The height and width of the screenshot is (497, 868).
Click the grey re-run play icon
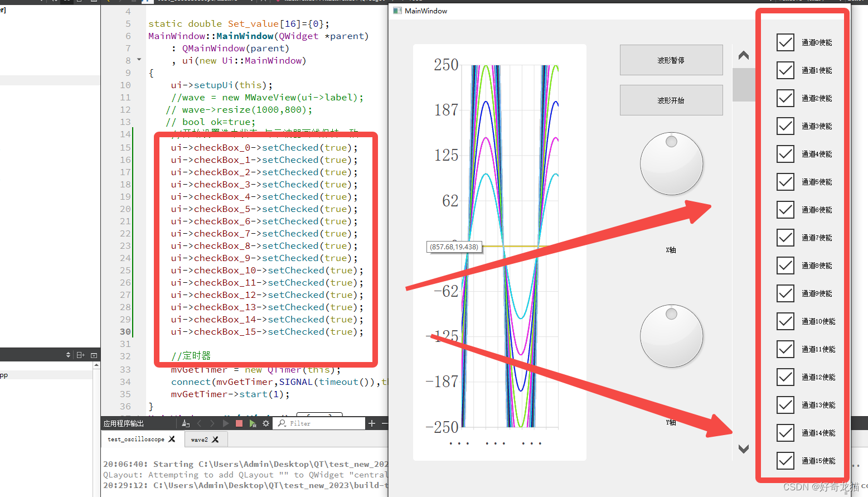225,424
